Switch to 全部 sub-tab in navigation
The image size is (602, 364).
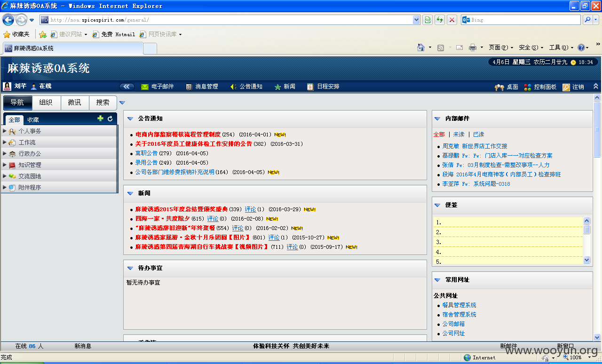pos(15,120)
